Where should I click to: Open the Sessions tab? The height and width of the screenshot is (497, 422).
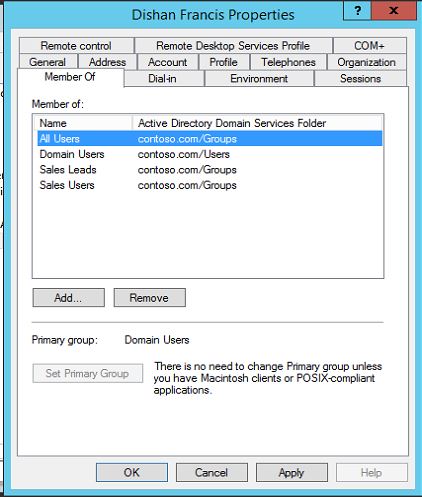pos(360,79)
